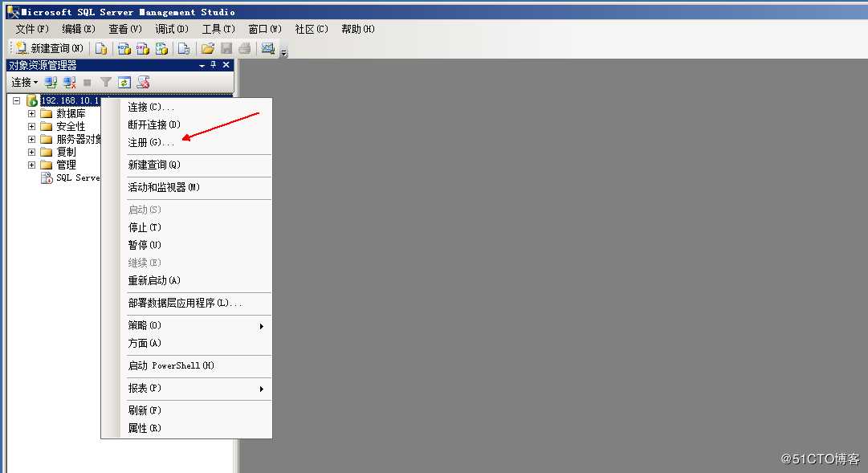
Task: Click the 复制 folder icon
Action: pyautogui.click(x=47, y=152)
